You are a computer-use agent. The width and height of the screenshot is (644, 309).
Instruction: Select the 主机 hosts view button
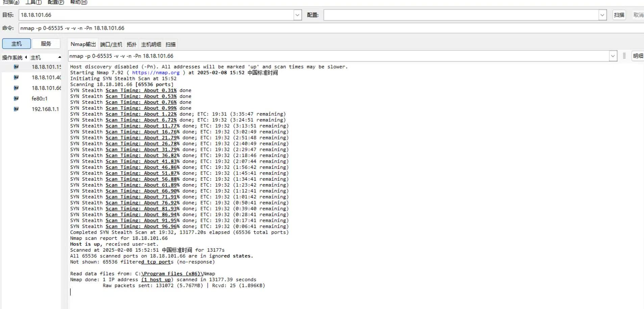[x=17, y=44]
